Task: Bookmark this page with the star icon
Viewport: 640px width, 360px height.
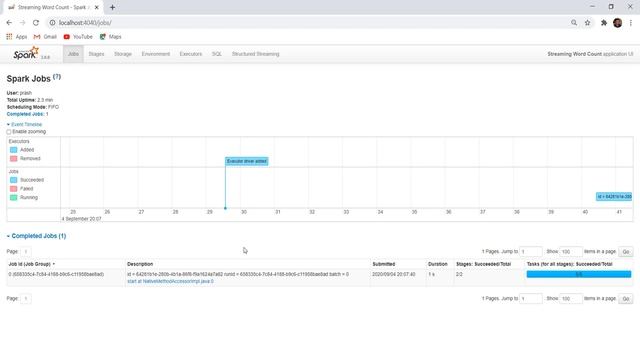Action: coord(587,23)
